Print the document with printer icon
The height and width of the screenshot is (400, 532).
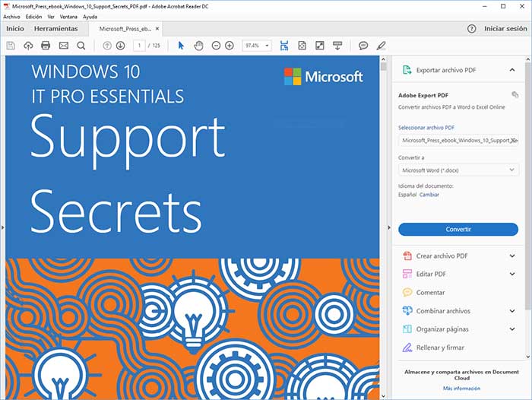(46, 46)
